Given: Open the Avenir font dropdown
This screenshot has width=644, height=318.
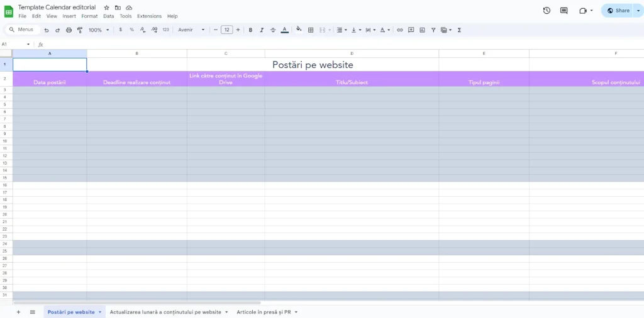Looking at the screenshot, I should click(x=192, y=30).
